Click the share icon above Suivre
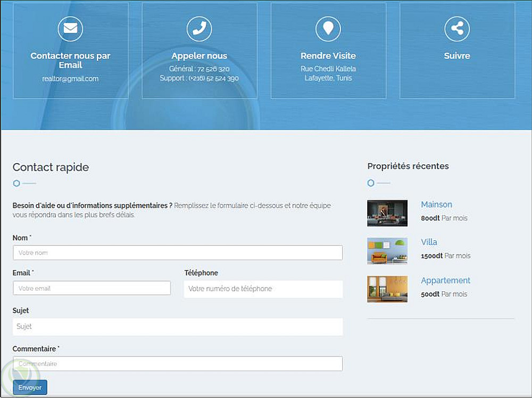Viewport: 532px width, 398px height. 457,29
